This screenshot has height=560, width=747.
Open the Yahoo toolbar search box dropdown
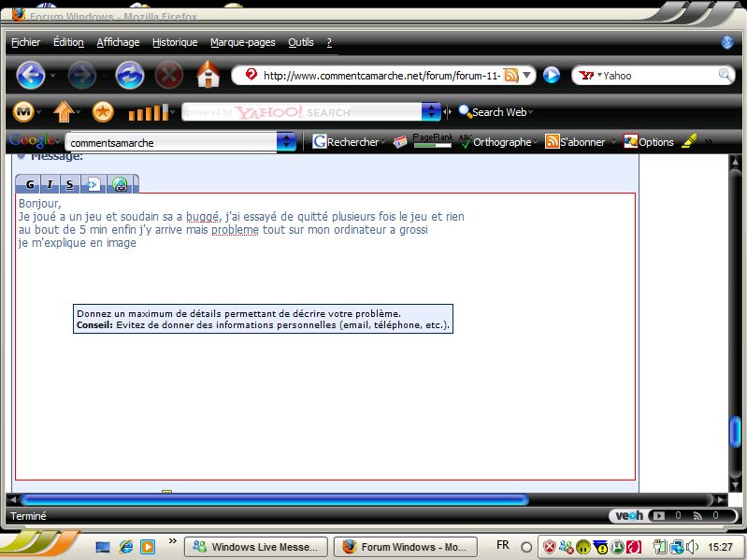430,112
